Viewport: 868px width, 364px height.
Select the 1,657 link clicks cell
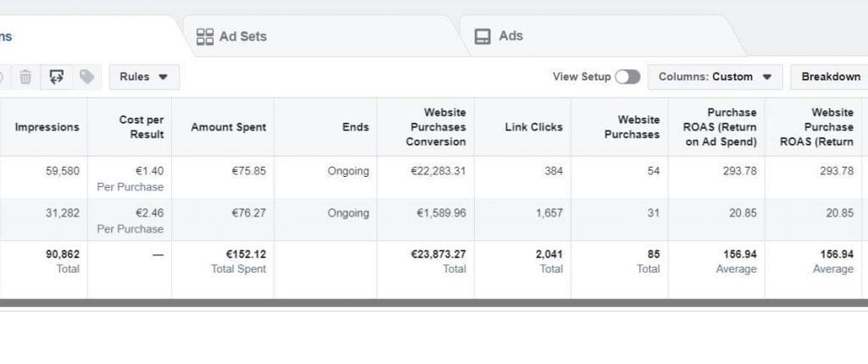click(x=548, y=213)
